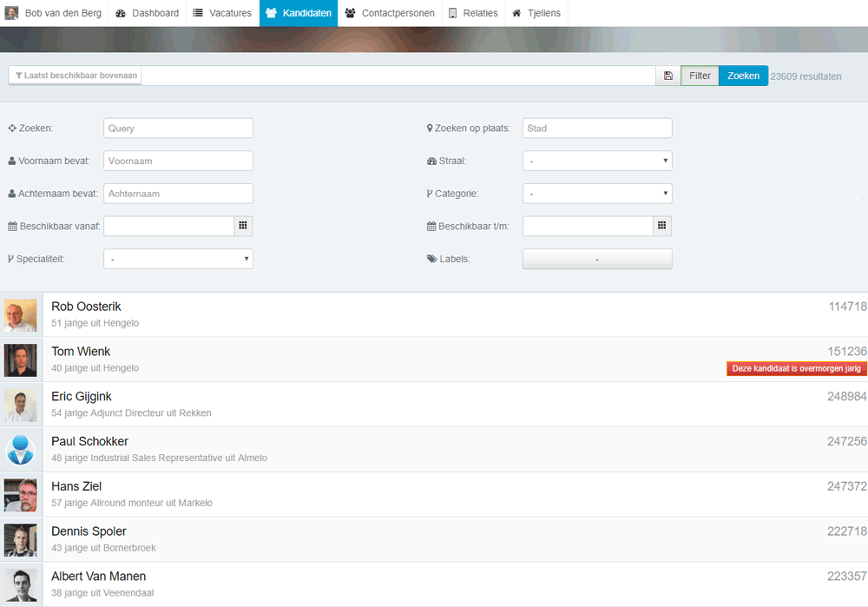Open the Categorie dropdown
This screenshot has width=868, height=607.
(x=596, y=194)
